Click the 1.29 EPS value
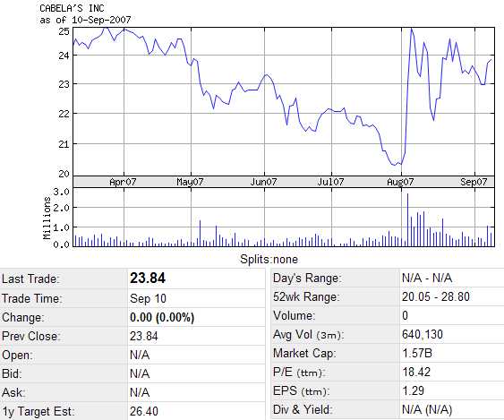Viewport: 504px width, 420px height. [x=413, y=390]
